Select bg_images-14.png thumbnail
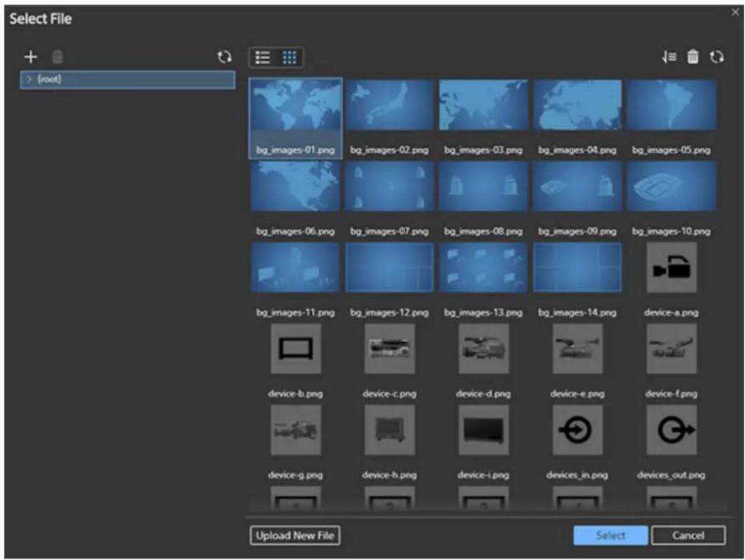Image resolution: width=745 pixels, height=560 pixels. [x=578, y=267]
